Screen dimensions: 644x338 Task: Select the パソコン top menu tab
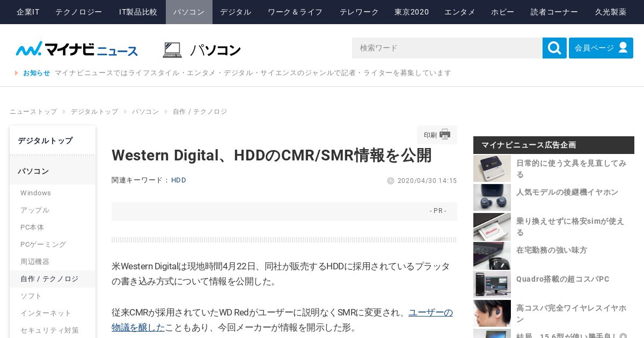coord(189,12)
